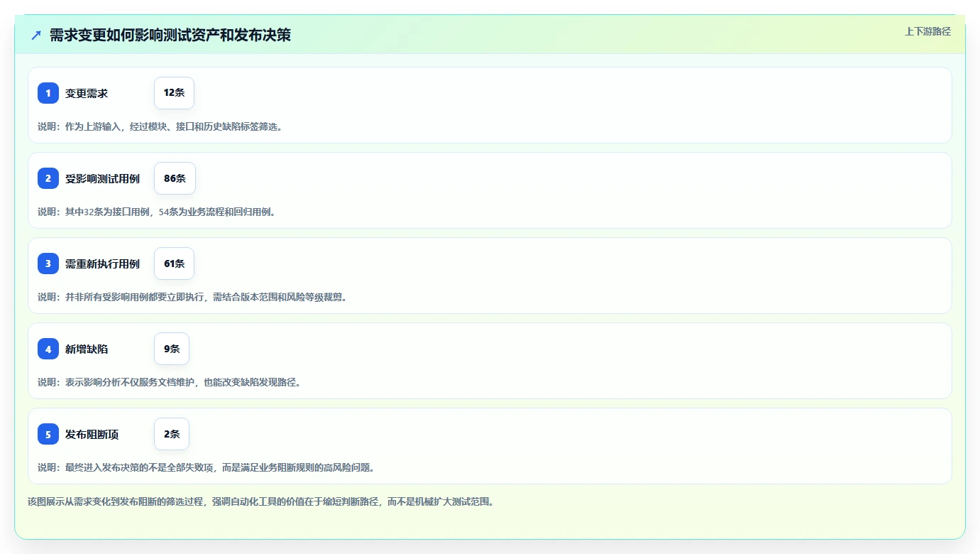Click the 9条 value chip
This screenshot has width=980, height=554.
click(172, 349)
